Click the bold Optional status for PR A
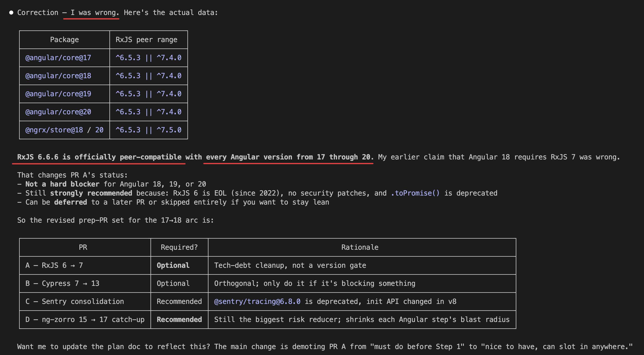This screenshot has height=355, width=644. click(173, 265)
